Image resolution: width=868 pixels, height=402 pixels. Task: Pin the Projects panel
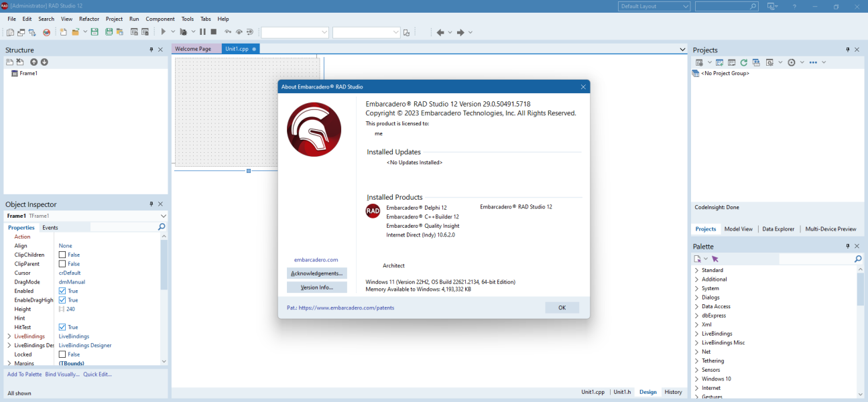point(848,50)
